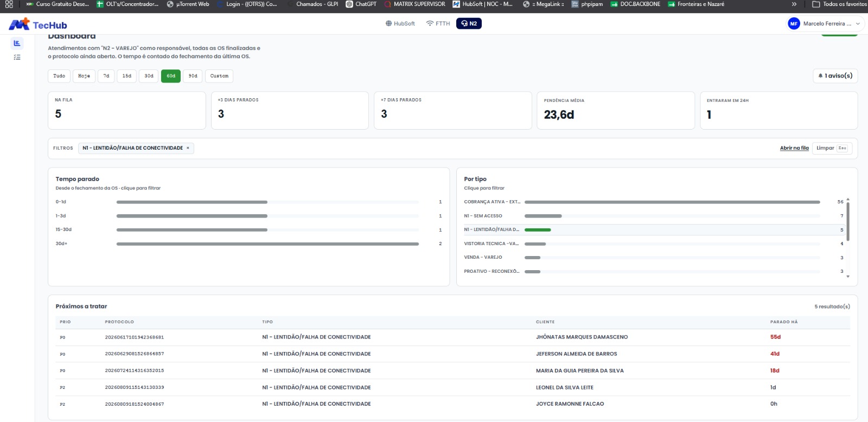868x422 pixels.
Task: Open the Curso Gratuito Dese... bookmark
Action: point(58,4)
